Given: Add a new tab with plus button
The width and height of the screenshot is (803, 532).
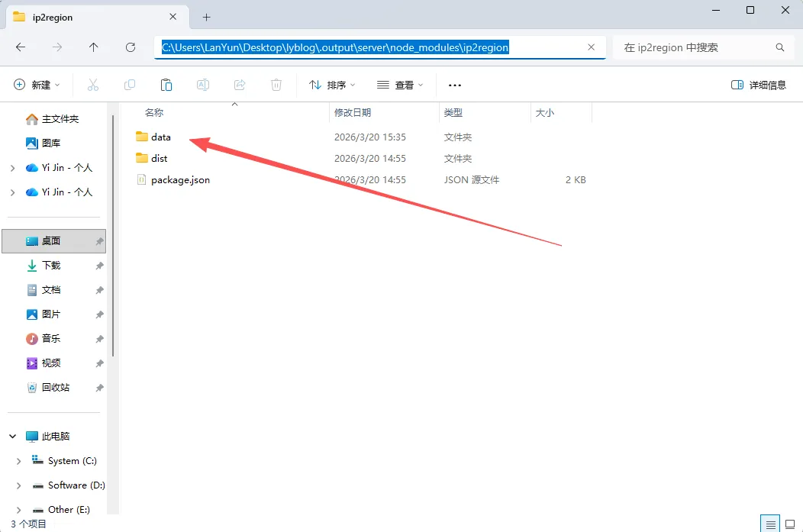Looking at the screenshot, I should [206, 17].
